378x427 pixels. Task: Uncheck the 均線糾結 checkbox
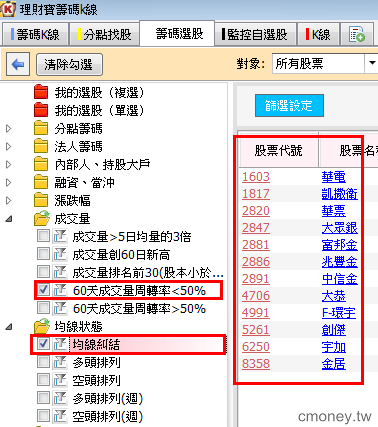[x=43, y=344]
